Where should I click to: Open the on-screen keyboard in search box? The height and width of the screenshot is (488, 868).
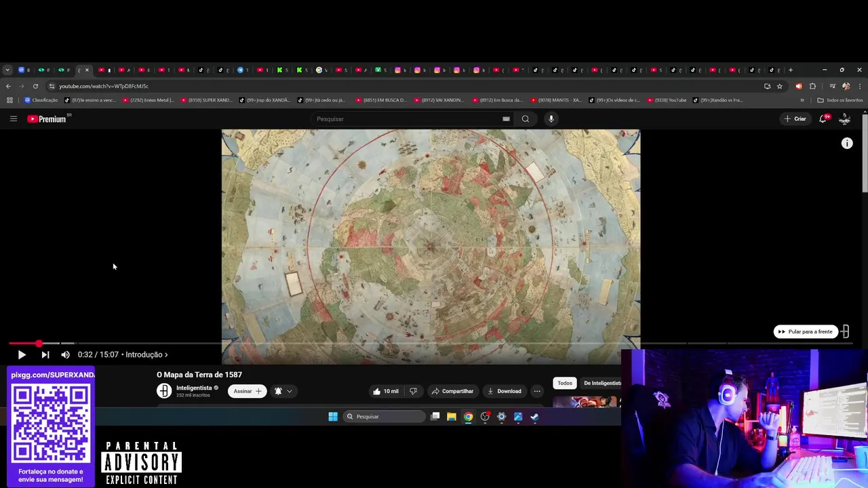point(506,119)
